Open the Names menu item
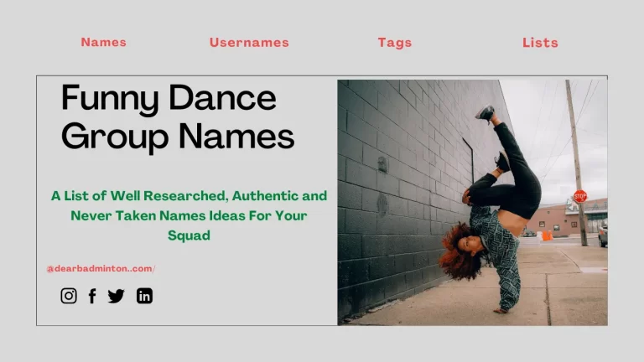The image size is (644, 362). tap(103, 42)
